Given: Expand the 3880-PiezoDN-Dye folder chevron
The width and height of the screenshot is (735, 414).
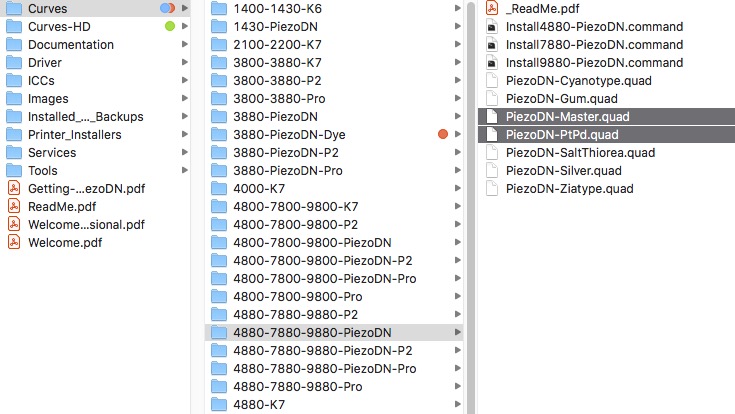Looking at the screenshot, I should pyautogui.click(x=457, y=134).
